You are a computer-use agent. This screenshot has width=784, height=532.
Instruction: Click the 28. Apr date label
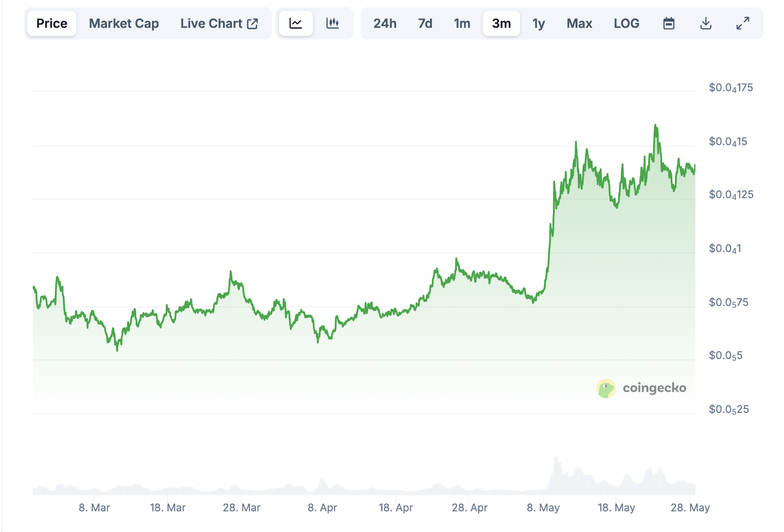469,508
